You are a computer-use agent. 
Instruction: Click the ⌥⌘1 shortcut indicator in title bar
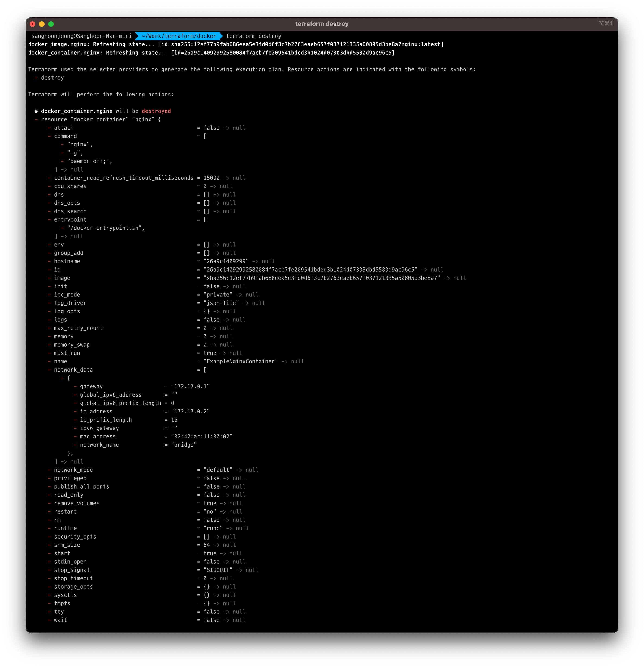click(606, 23)
